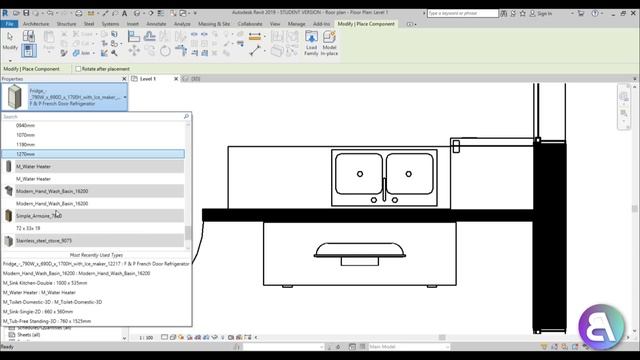Click the Sheets (all) item in project browser
This screenshot has width=640, height=360.
29,335
